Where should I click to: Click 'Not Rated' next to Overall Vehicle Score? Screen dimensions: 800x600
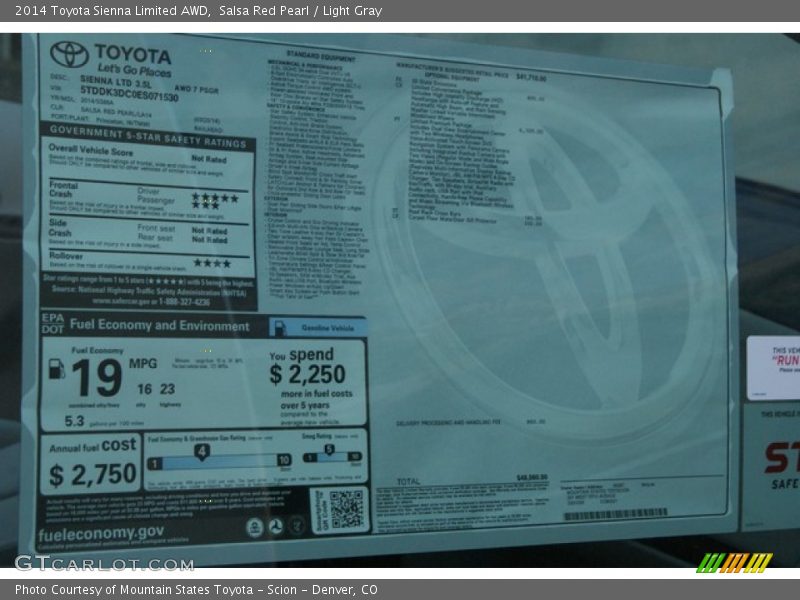pos(209,159)
